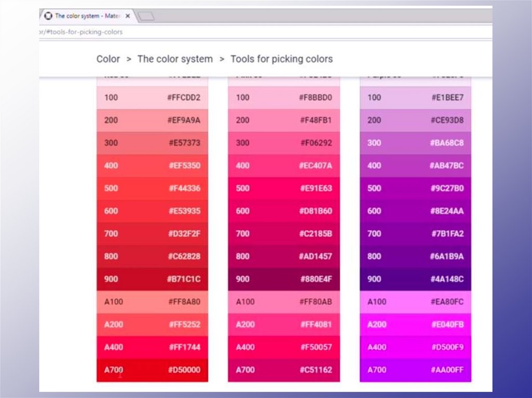Pick pink 800 swatch #AD1457
This screenshot has height=398, width=532.
coord(284,257)
